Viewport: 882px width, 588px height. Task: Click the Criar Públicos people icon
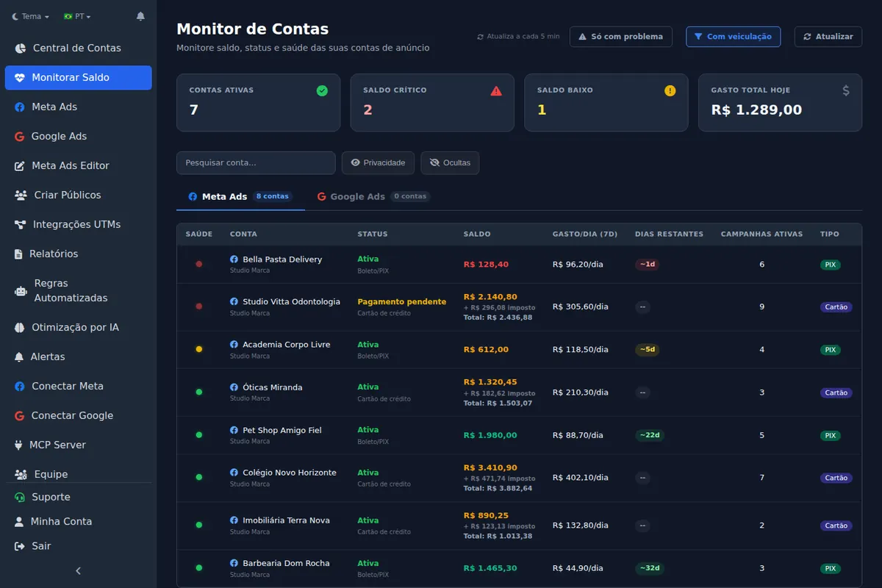coord(21,195)
